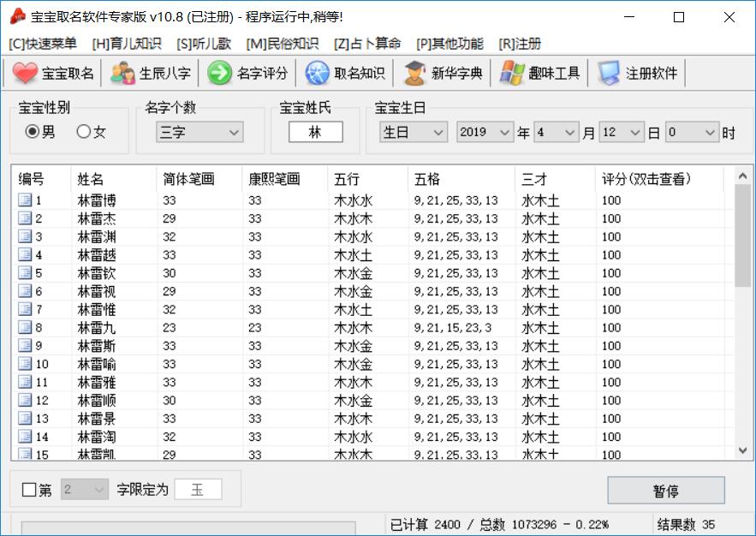Screen dimensions: 756x536
Task: Sort by 姓名 column header
Action: click(114, 179)
